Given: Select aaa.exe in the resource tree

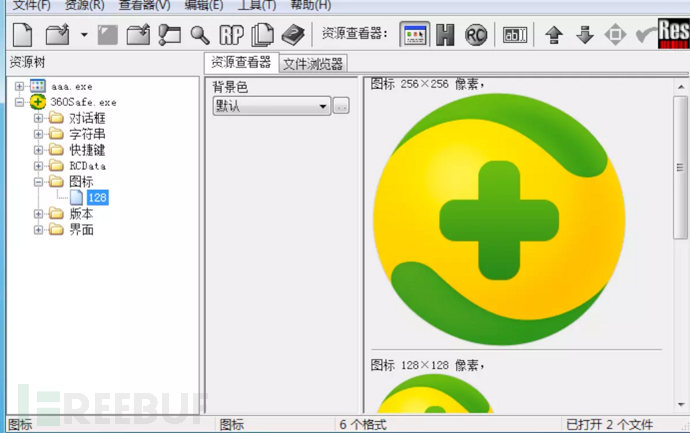Looking at the screenshot, I should (72, 86).
